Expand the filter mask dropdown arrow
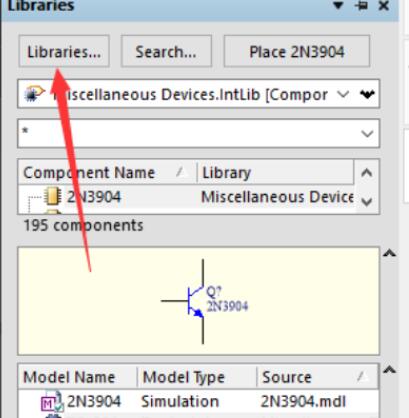The image size is (409, 418). [x=367, y=134]
